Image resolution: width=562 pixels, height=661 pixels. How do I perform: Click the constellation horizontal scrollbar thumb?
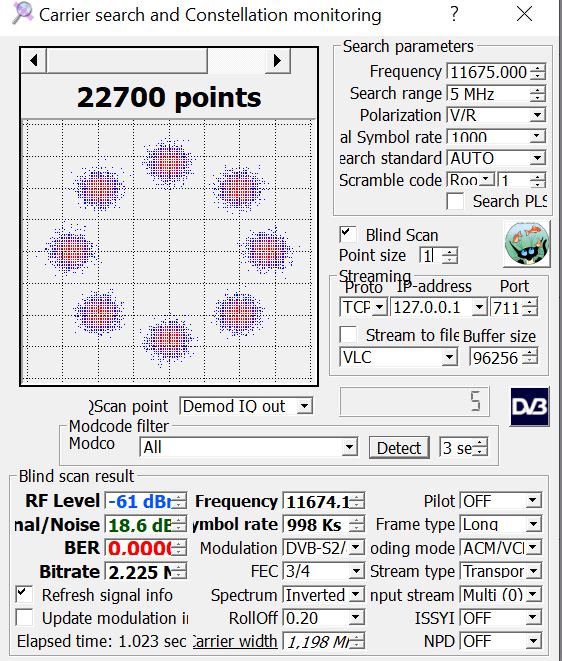127,61
